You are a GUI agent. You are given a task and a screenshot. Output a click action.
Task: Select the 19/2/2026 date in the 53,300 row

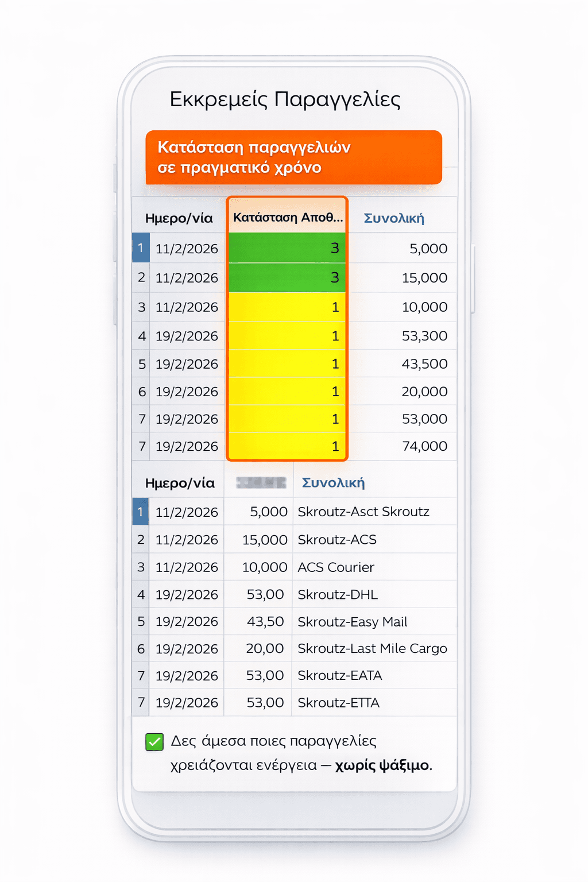pos(187,336)
